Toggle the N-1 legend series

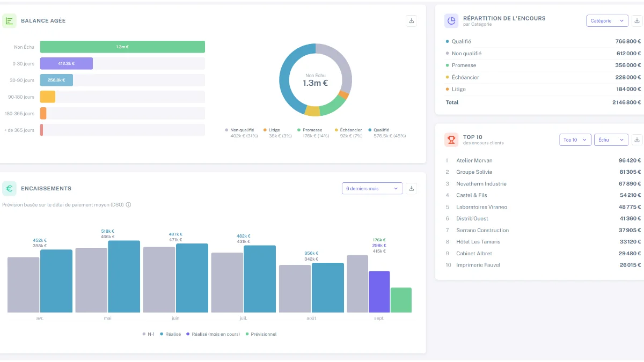tap(149, 334)
